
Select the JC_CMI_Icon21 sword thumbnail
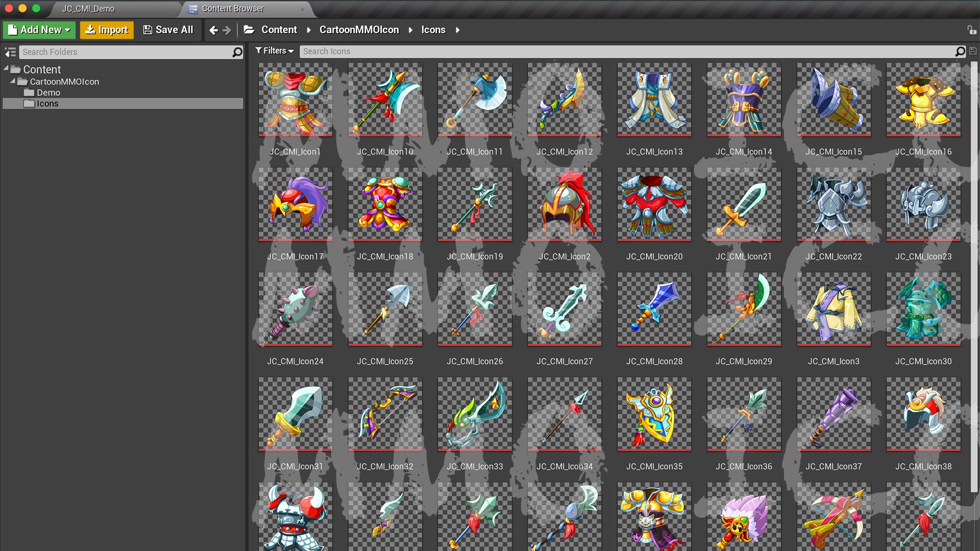(x=743, y=204)
